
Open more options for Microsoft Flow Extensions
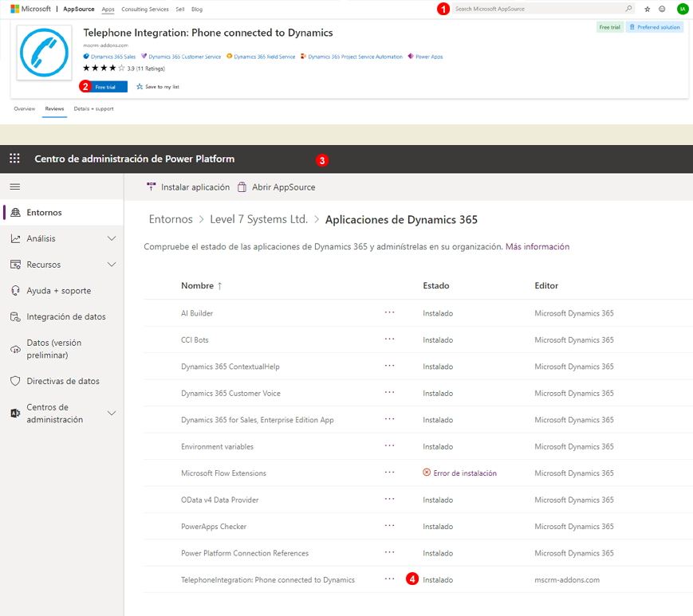click(x=389, y=472)
